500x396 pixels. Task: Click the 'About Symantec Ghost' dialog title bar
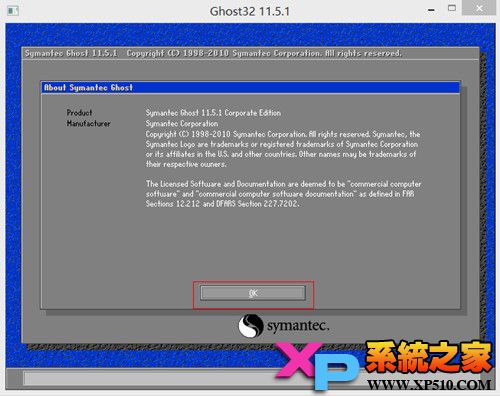coord(250,88)
